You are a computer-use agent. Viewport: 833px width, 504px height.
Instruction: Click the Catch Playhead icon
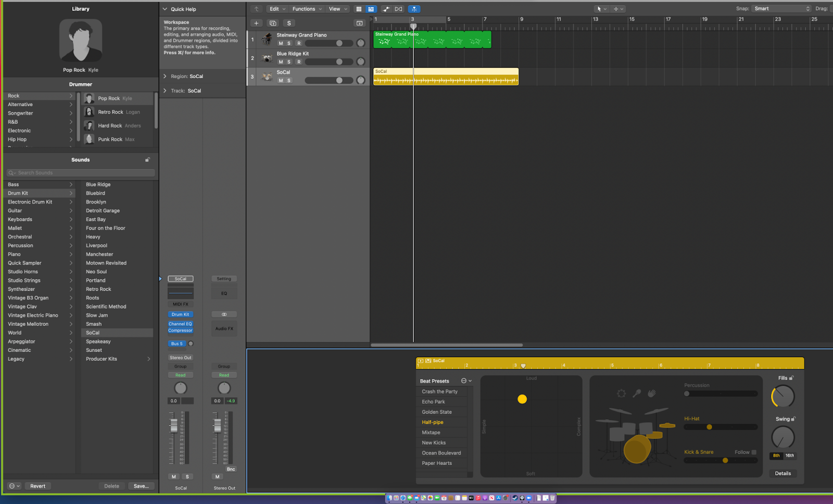coord(414,9)
